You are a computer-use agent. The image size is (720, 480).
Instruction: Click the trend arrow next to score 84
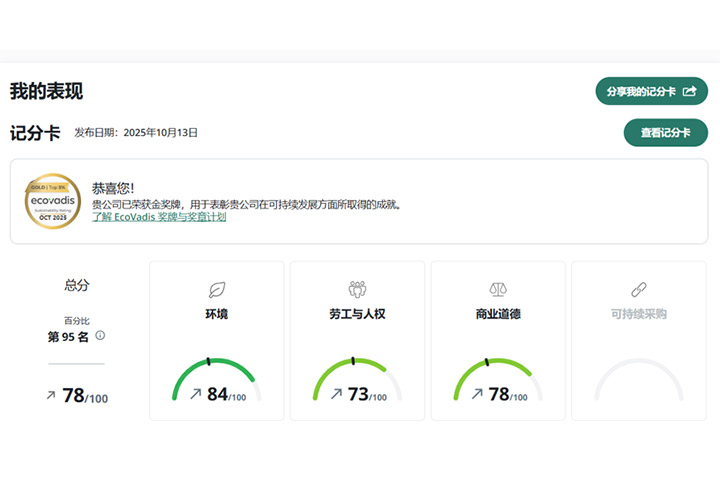coord(196,394)
